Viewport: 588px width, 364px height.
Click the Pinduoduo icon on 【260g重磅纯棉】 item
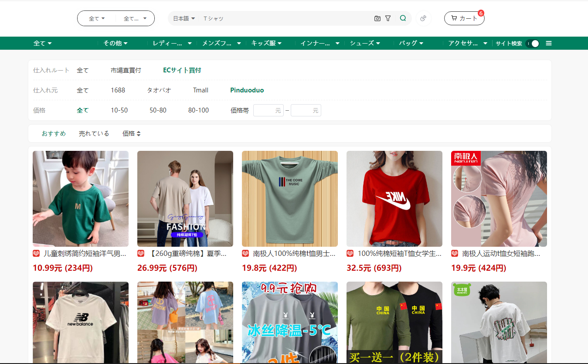point(141,253)
